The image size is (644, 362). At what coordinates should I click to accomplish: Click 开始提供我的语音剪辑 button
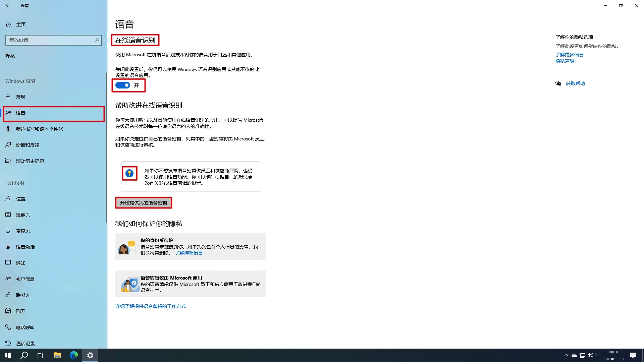144,203
